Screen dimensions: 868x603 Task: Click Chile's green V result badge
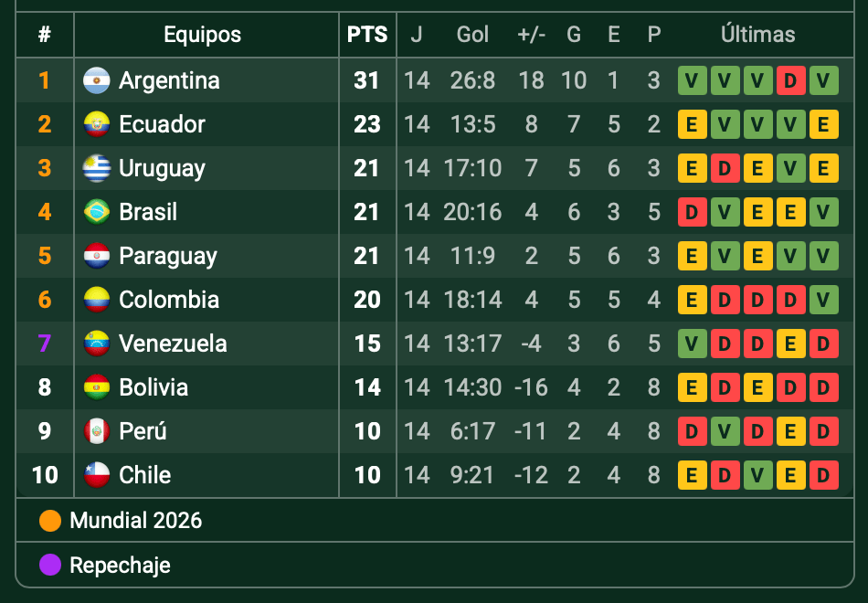coord(757,475)
